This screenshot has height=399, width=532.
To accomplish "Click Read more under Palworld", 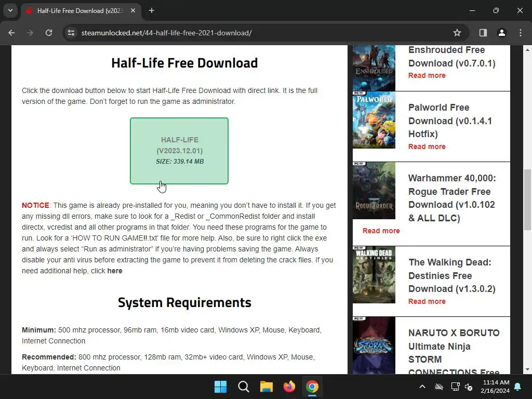I will (427, 147).
